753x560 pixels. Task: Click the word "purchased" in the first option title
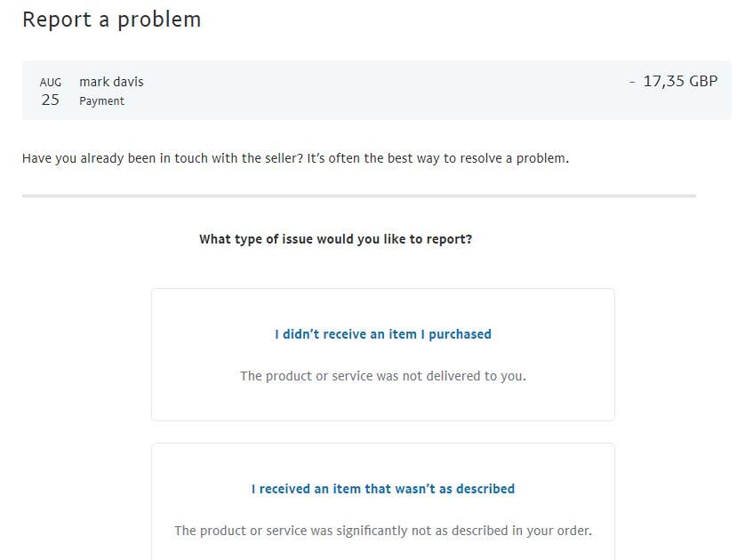460,334
